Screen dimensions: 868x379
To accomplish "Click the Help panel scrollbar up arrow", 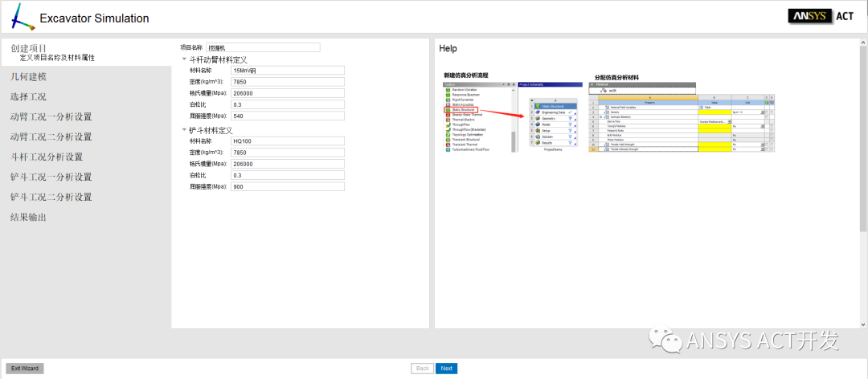I will tap(863, 43).
